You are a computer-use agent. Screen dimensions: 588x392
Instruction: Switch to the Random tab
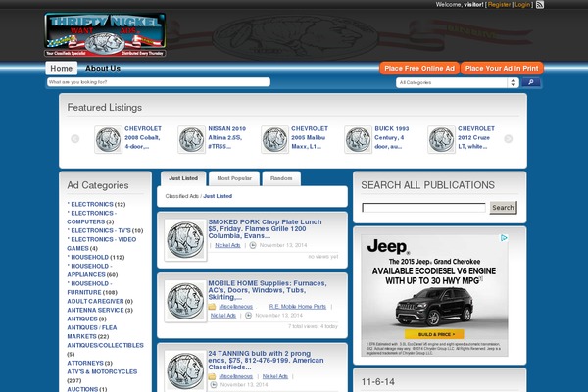click(281, 178)
